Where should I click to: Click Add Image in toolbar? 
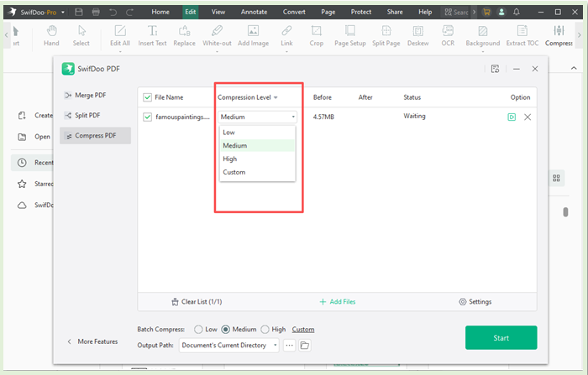click(253, 36)
